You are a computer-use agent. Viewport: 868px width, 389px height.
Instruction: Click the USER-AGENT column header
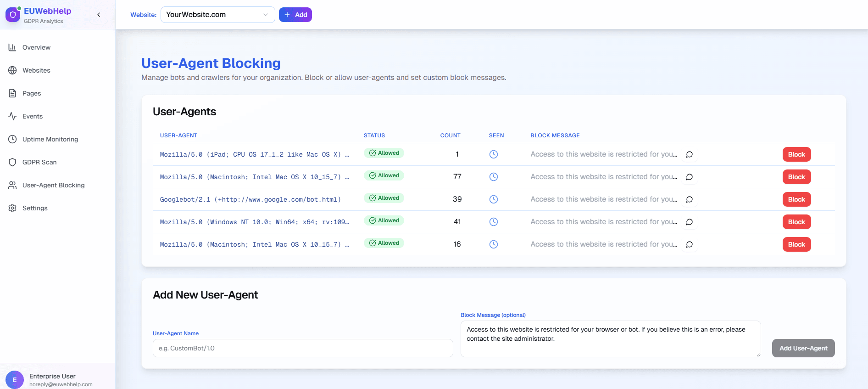click(178, 135)
